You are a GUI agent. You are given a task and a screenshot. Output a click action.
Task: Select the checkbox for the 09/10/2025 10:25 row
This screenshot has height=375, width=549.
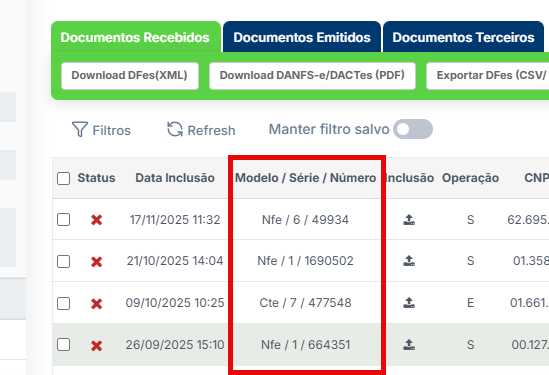click(x=63, y=303)
